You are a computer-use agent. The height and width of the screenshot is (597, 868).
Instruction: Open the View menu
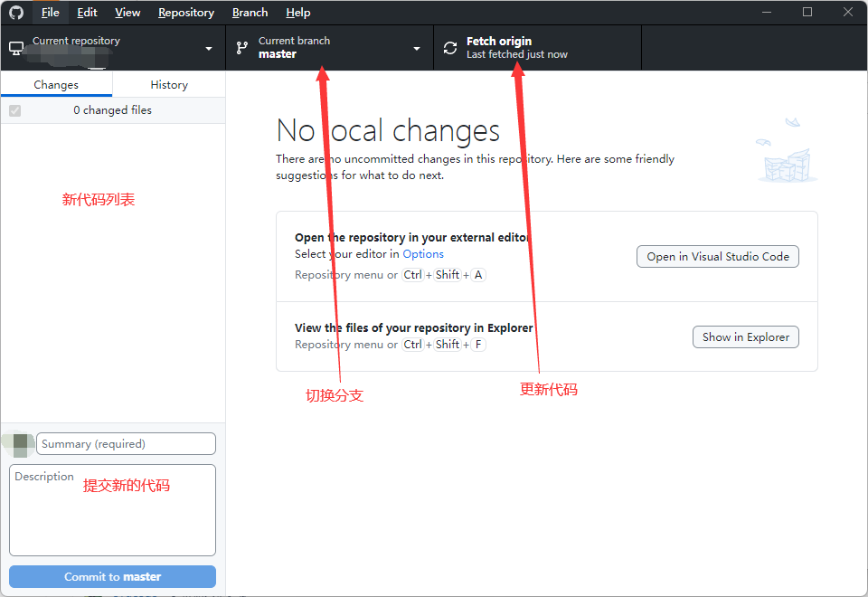tap(127, 12)
